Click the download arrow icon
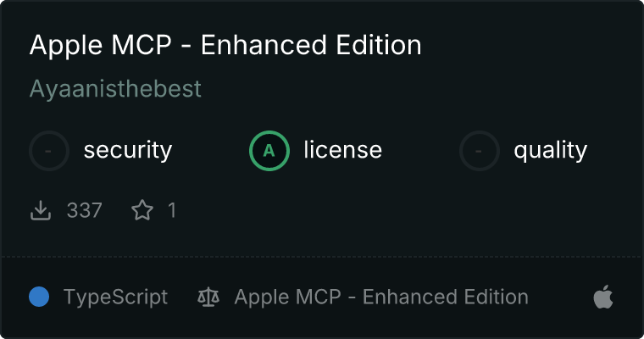Image resolution: width=644 pixels, height=339 pixels. coord(41,210)
